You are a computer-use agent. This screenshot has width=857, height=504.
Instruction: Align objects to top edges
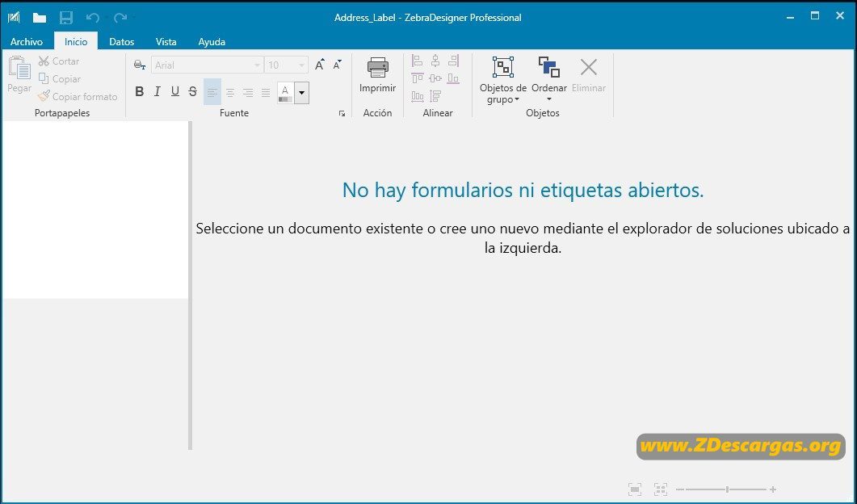(417, 78)
